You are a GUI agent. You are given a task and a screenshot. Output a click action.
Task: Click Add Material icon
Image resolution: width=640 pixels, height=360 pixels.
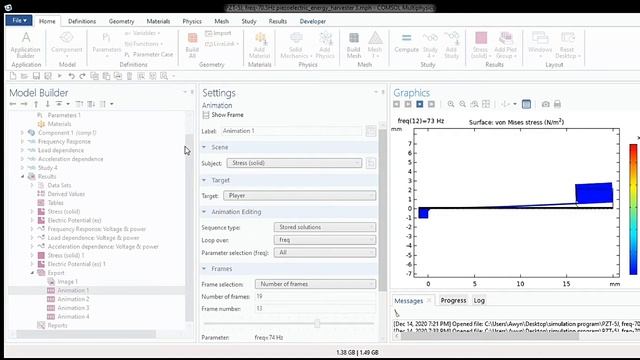tap(260, 45)
